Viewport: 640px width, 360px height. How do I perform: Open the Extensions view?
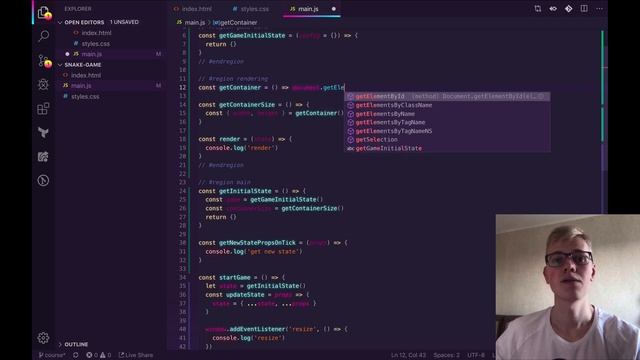[x=43, y=109]
